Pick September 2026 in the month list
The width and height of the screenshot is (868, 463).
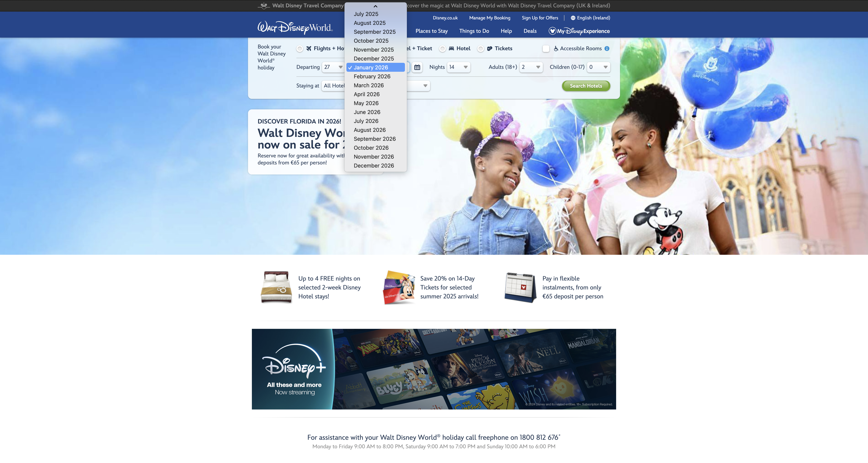(375, 139)
